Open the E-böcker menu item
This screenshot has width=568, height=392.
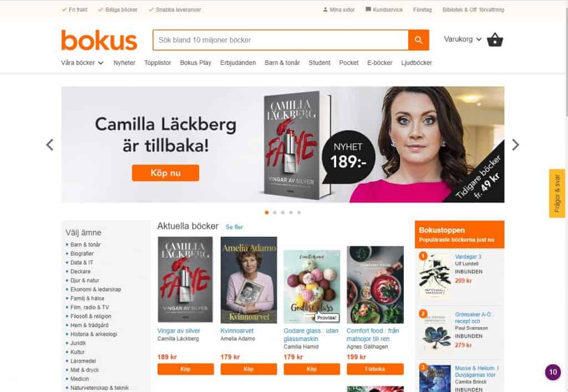(379, 63)
